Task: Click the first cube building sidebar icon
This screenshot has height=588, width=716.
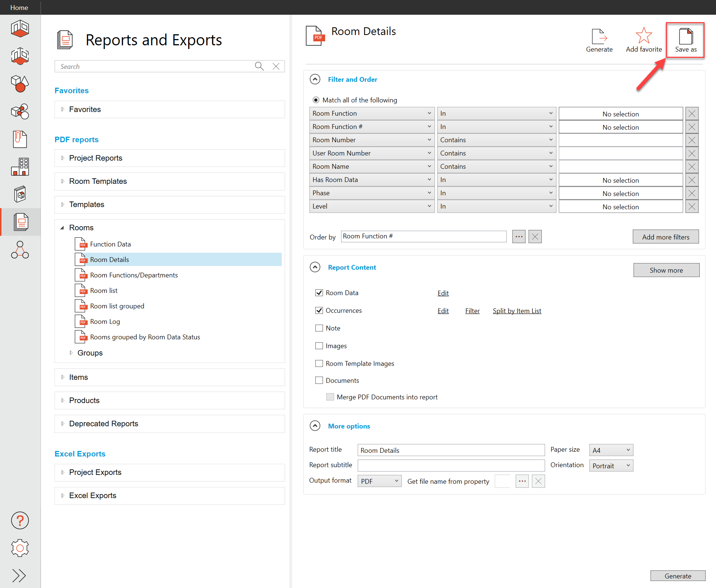Action: click(x=20, y=29)
